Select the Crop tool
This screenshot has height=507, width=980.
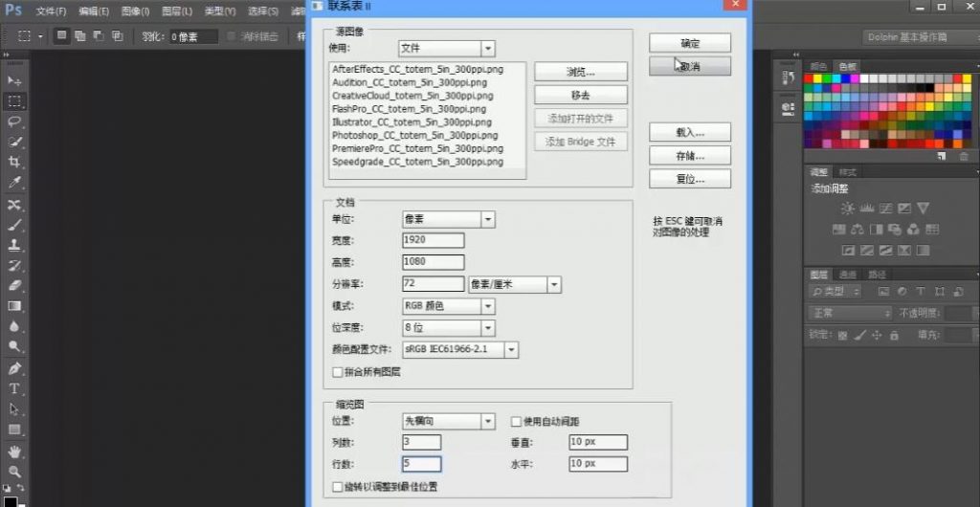point(14,163)
